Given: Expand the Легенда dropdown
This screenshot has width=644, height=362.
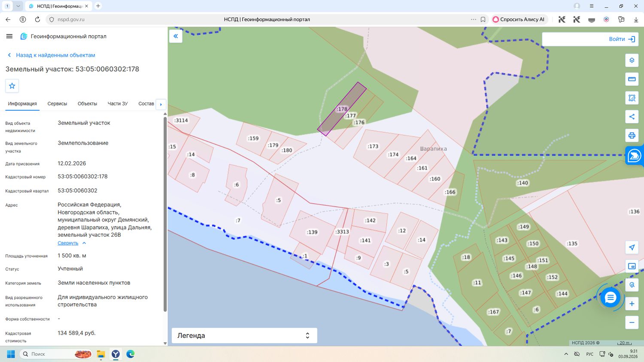Looking at the screenshot, I should [x=244, y=335].
